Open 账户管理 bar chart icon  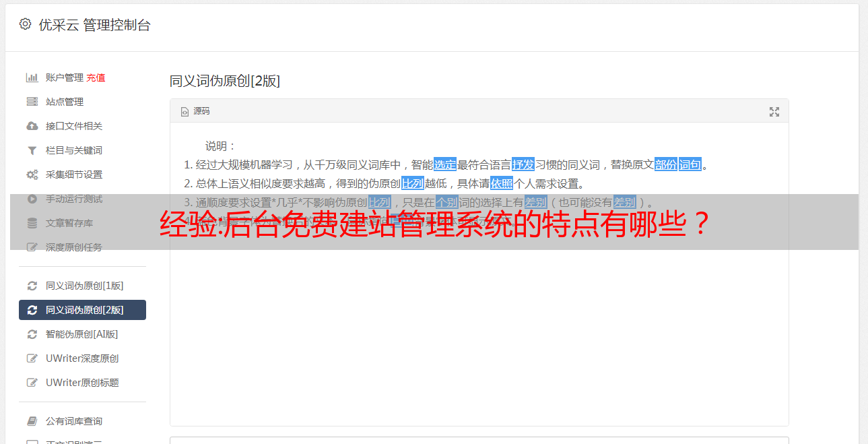[32, 77]
